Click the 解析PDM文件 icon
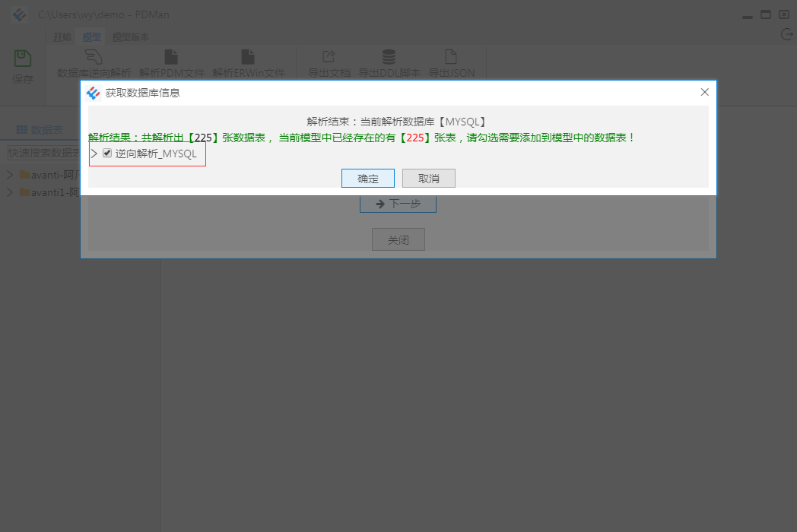Screen dimensions: 797x532 point(171,57)
